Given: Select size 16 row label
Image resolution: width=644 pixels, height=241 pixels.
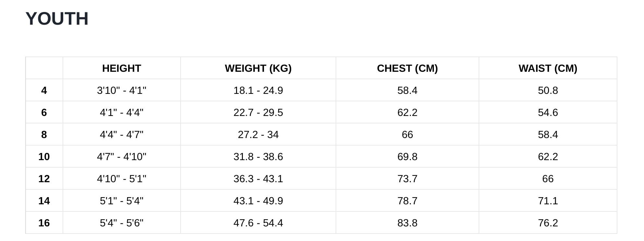Looking at the screenshot, I should [x=44, y=223].
